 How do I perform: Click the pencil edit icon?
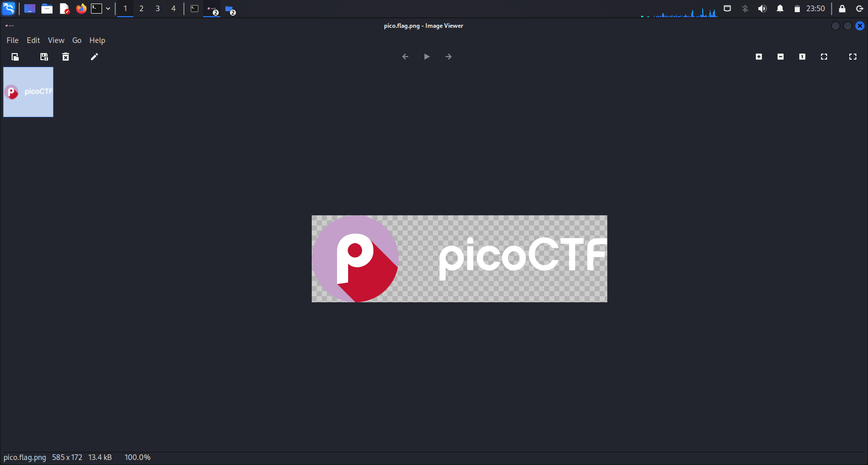click(x=94, y=57)
